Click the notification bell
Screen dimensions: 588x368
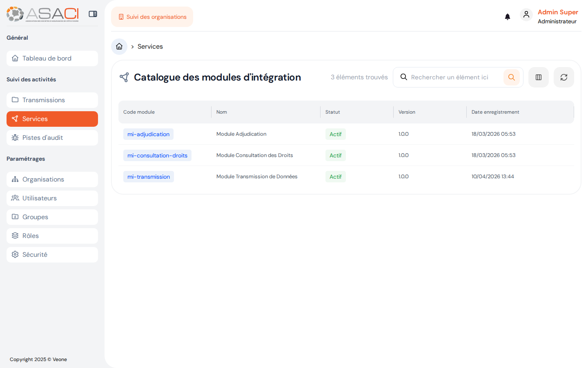[508, 16]
